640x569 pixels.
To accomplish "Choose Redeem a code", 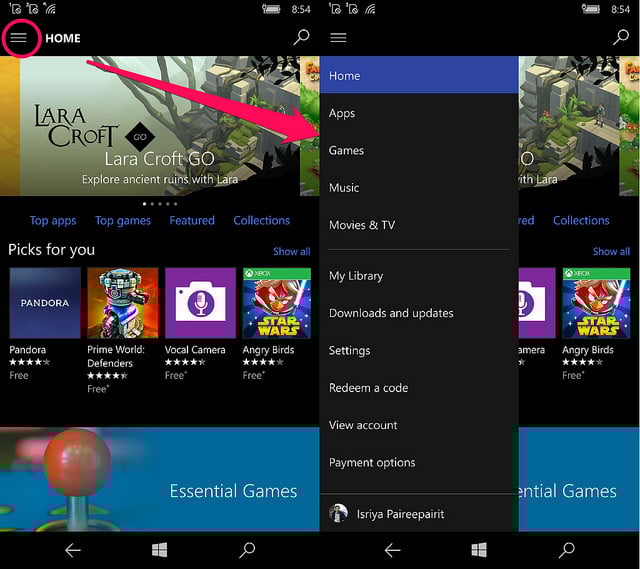I will click(x=419, y=388).
